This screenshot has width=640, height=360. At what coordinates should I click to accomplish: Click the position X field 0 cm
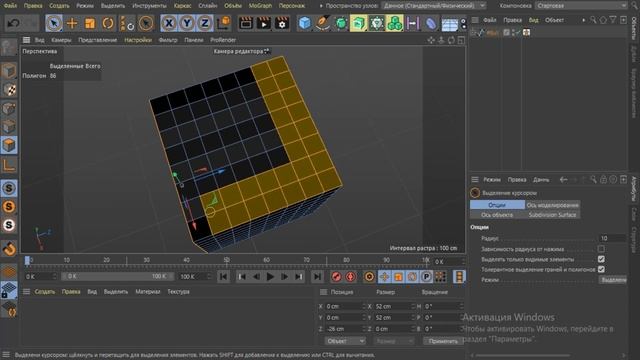[344, 306]
